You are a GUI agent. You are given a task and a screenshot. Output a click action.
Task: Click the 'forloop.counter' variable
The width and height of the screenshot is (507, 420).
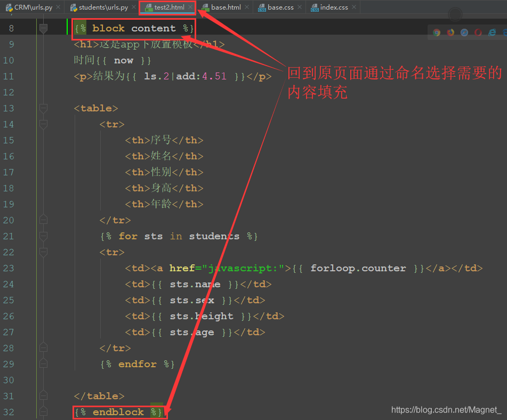click(x=358, y=268)
